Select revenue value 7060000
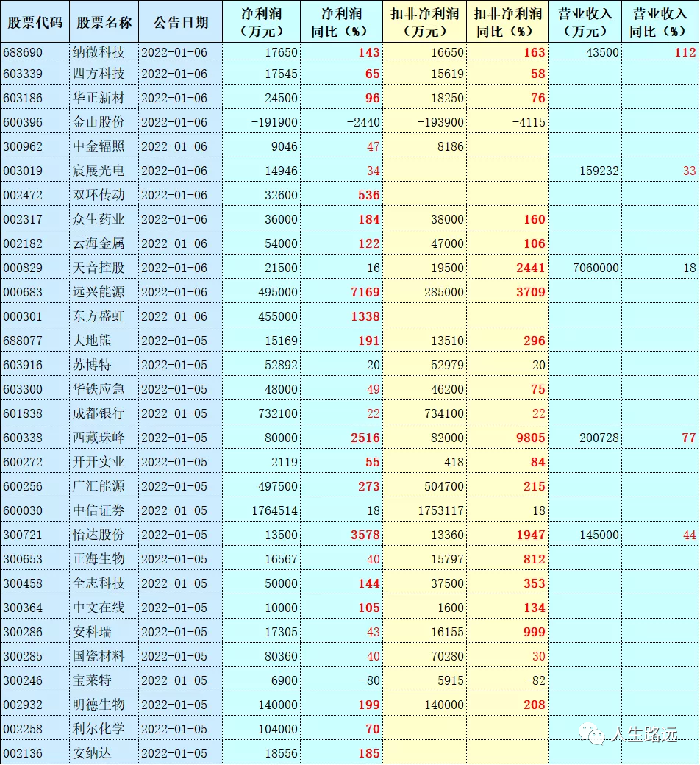This screenshot has height=765, width=700. point(585,268)
